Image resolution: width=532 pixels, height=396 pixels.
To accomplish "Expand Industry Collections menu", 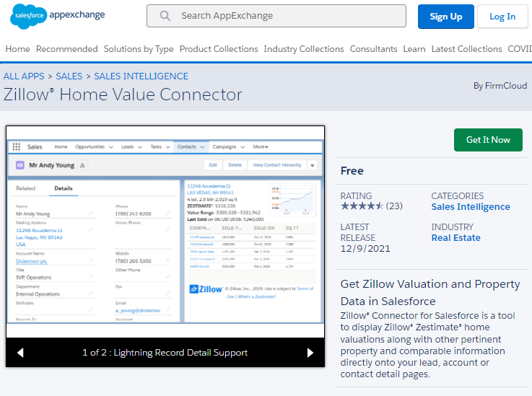I will 304,49.
